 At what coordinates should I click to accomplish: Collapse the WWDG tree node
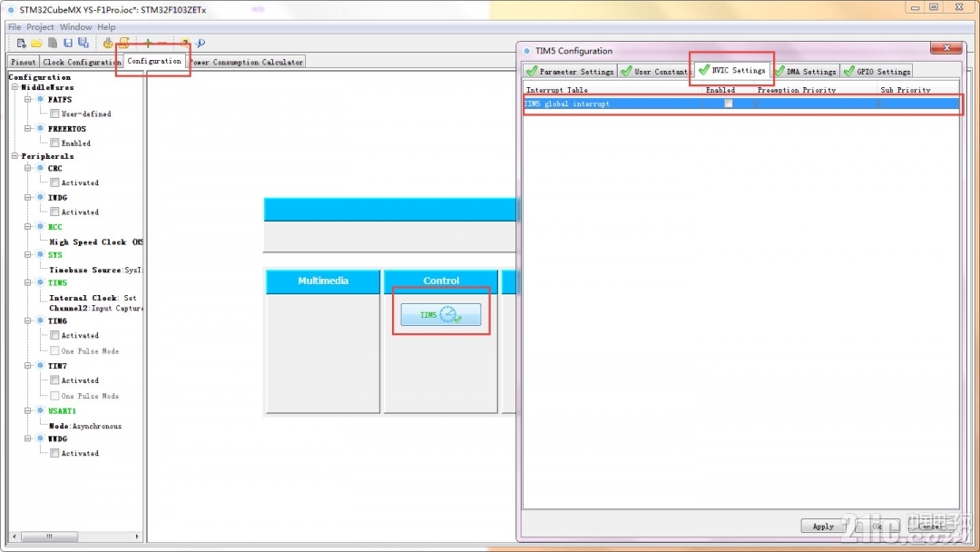tap(27, 439)
